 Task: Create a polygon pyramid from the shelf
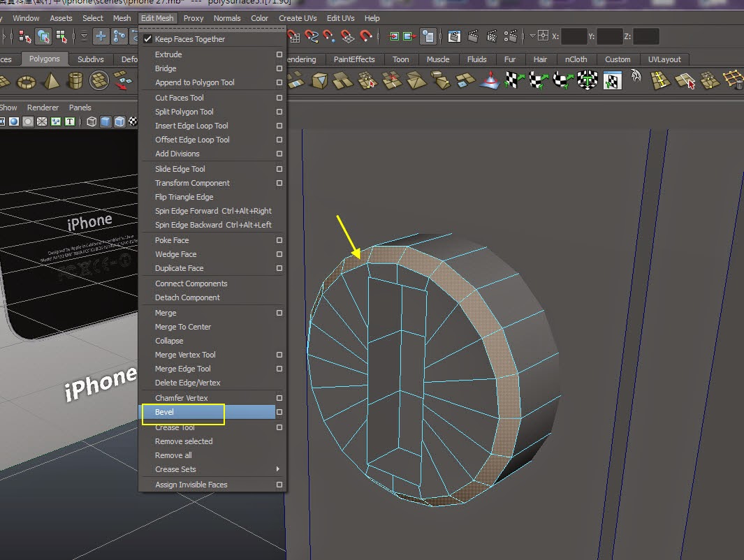point(51,82)
